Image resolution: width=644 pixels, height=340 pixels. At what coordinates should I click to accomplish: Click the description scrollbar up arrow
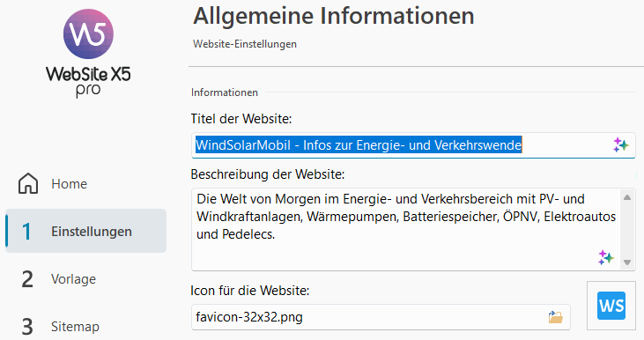click(627, 197)
